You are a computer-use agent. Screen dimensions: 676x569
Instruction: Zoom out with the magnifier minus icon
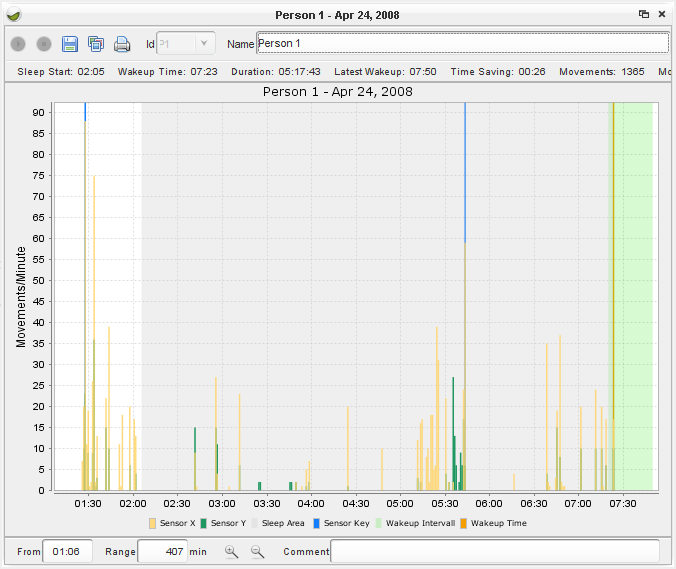[257, 551]
